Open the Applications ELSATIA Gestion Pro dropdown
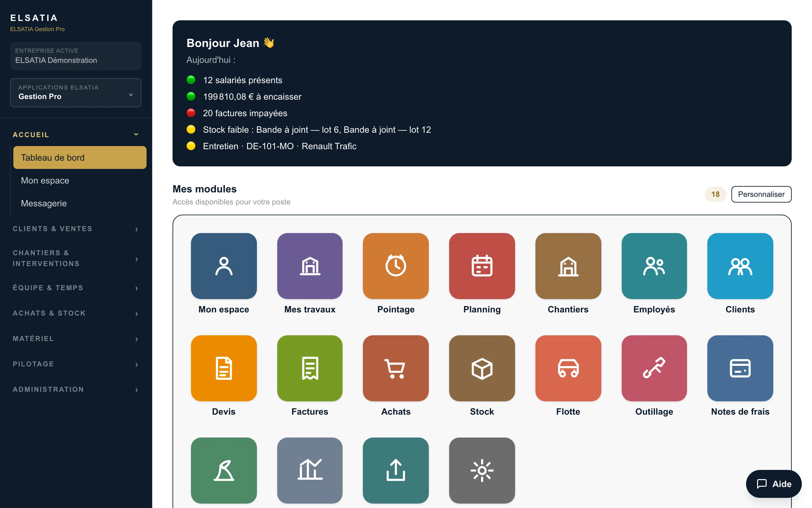Screen dimensions: 812x508 click(x=75, y=92)
